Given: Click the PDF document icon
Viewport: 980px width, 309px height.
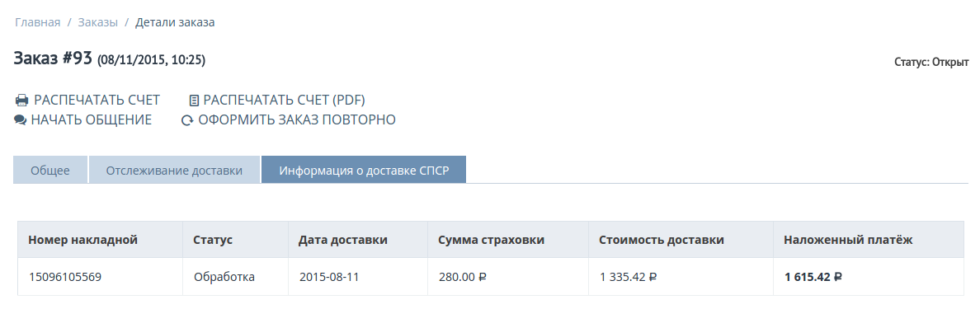Looking at the screenshot, I should tap(194, 101).
